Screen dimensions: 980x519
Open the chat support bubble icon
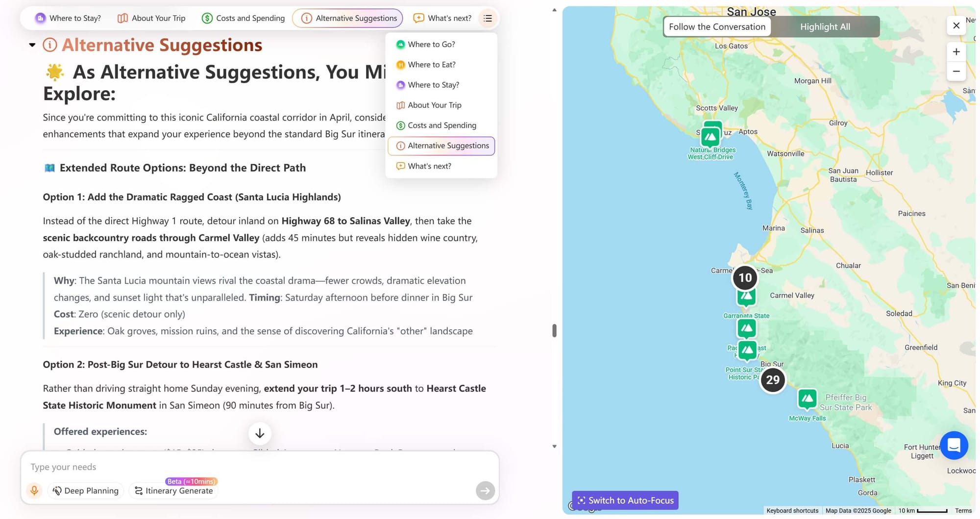pos(954,445)
